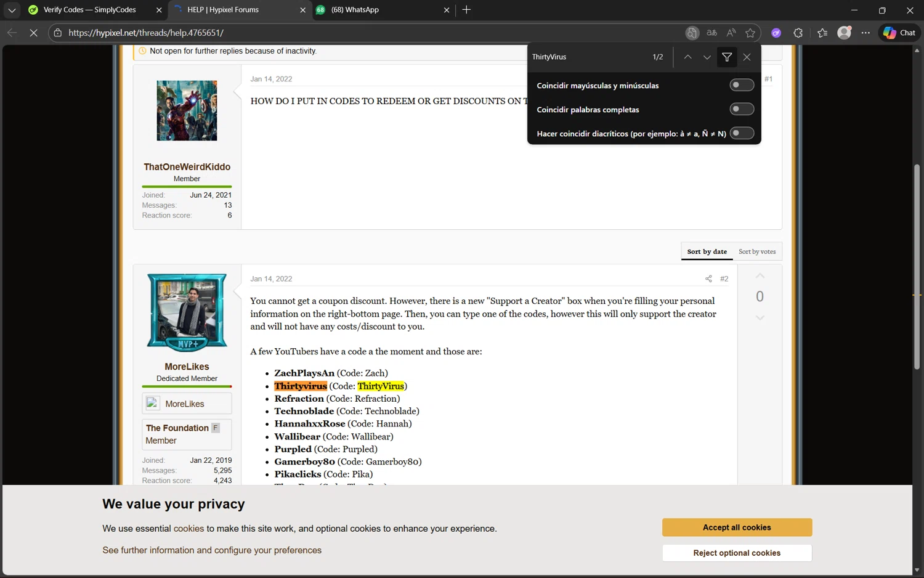The width and height of the screenshot is (924, 578).
Task: Open the extensions puzzle icon
Action: coord(798,33)
